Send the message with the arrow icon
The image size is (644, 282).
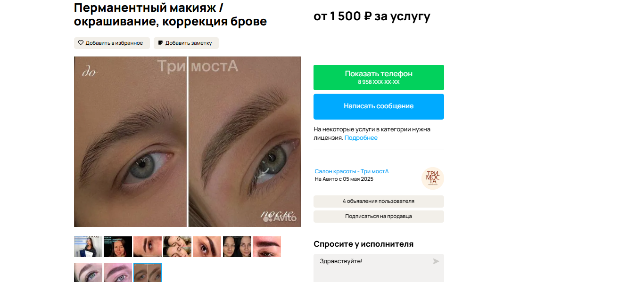(436, 261)
